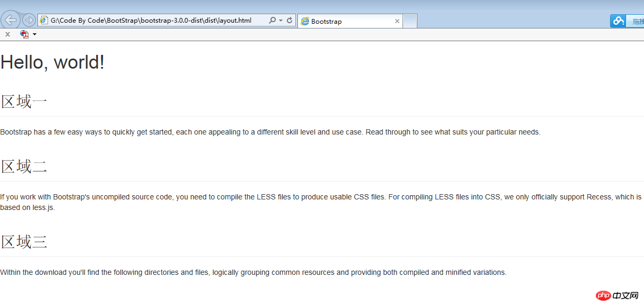Open the address bar autocomplete dropdown arrow

click(x=281, y=21)
